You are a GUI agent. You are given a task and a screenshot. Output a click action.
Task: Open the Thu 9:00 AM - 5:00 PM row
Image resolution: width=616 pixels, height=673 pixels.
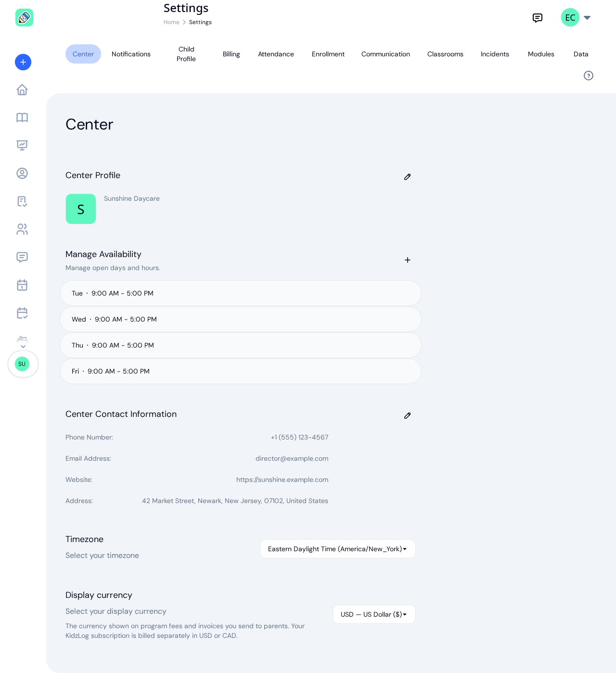point(241,345)
